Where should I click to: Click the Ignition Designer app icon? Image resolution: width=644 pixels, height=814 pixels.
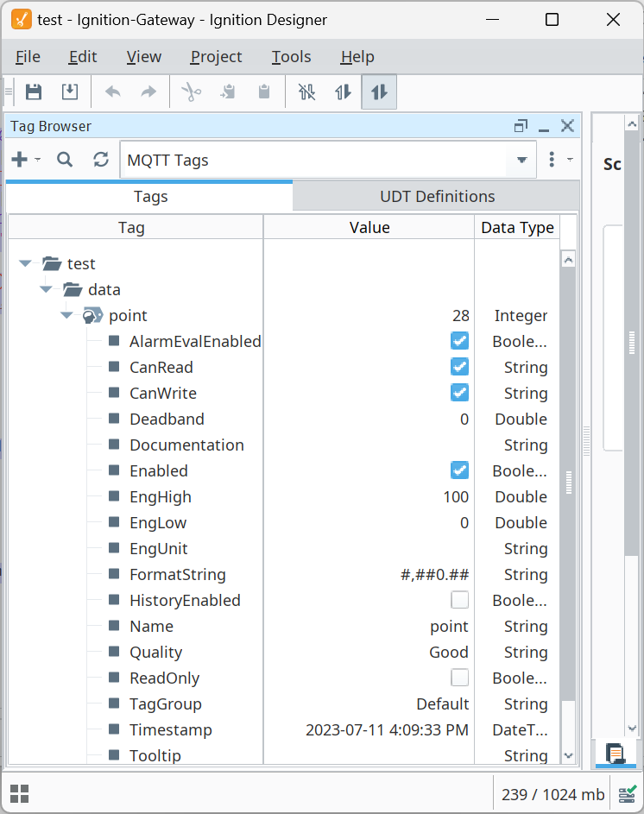pyautogui.click(x=22, y=20)
